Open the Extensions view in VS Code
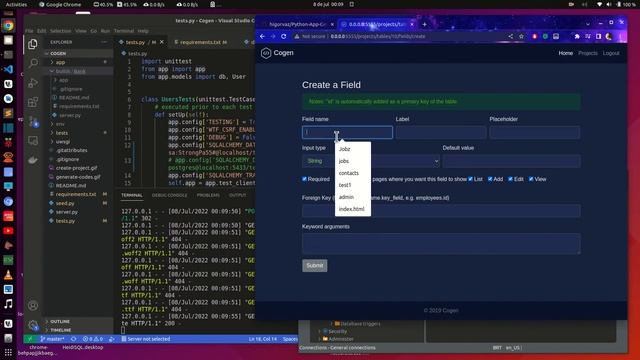Image resolution: width=640 pixels, height=360 pixels. pyautogui.click(x=33, y=102)
